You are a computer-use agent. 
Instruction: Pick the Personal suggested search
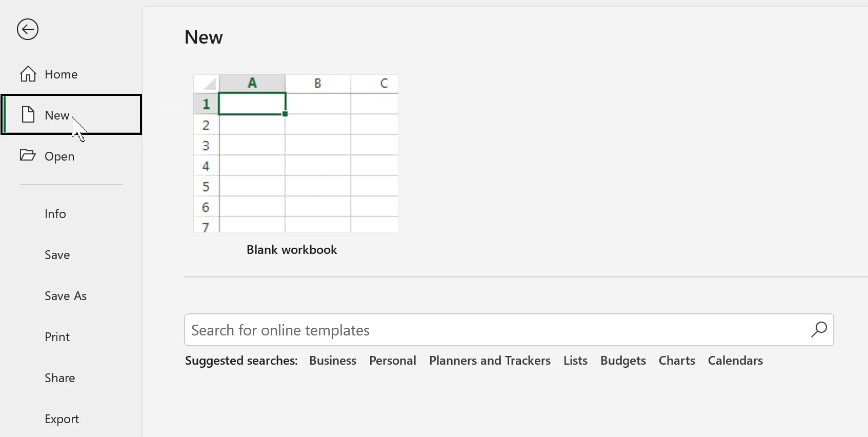pyautogui.click(x=393, y=361)
